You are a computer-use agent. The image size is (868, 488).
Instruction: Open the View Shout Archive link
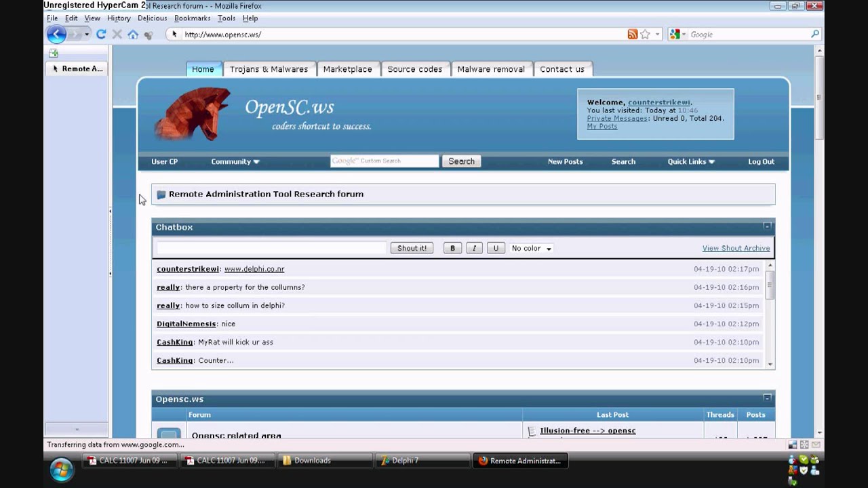[736, 248]
